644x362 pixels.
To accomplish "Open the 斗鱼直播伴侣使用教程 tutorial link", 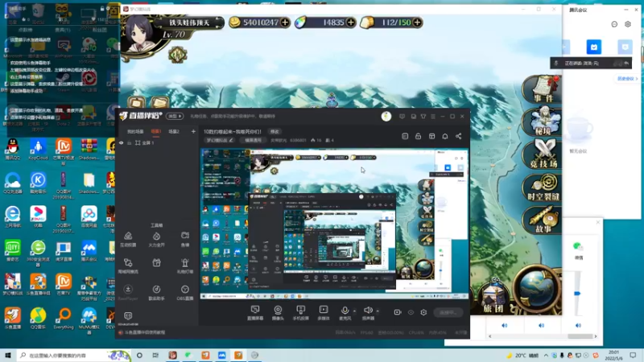I will tap(145, 332).
